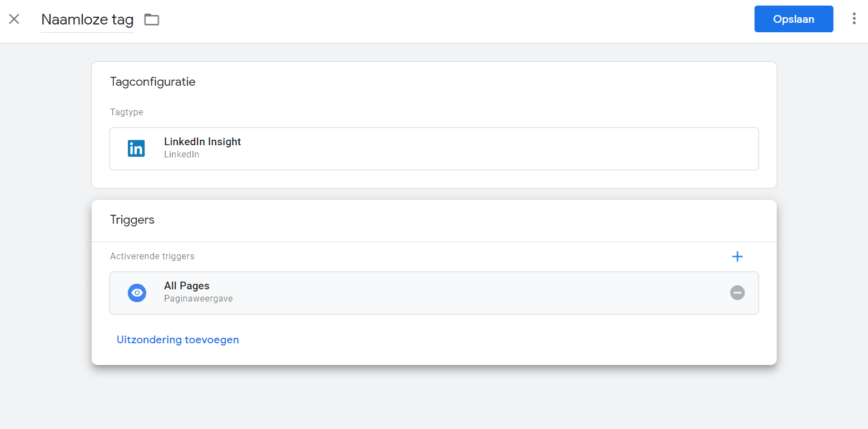
Task: Click the Paginaweergave subtitle text
Action: click(199, 299)
